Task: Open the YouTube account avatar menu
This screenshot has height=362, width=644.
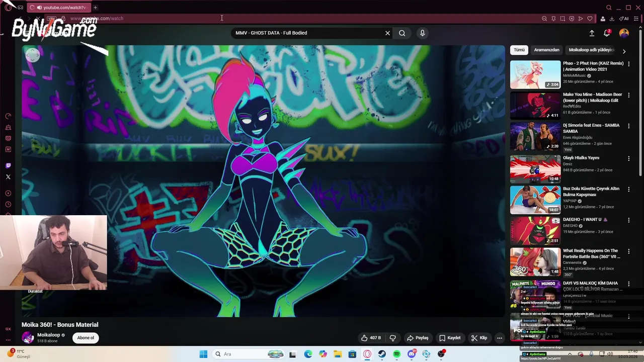Action: click(x=624, y=33)
